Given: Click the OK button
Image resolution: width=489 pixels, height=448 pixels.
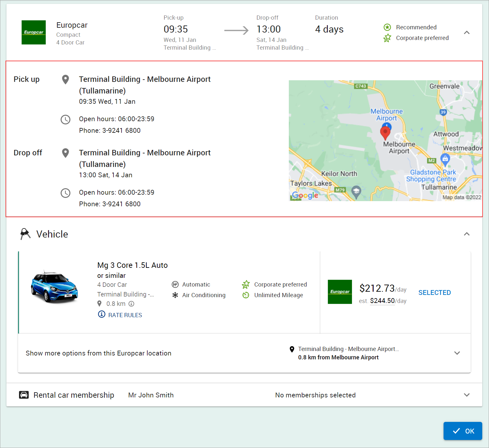Looking at the screenshot, I should coord(463,431).
